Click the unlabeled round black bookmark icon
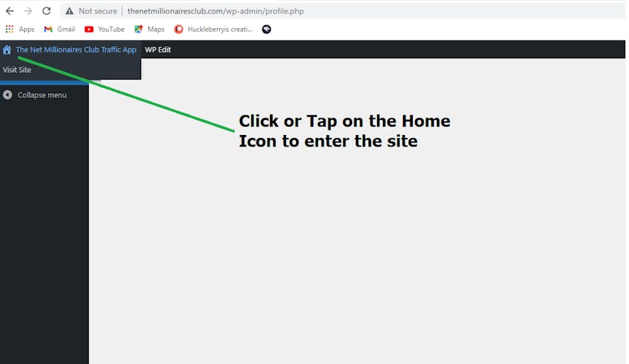The height and width of the screenshot is (364, 629). [266, 29]
